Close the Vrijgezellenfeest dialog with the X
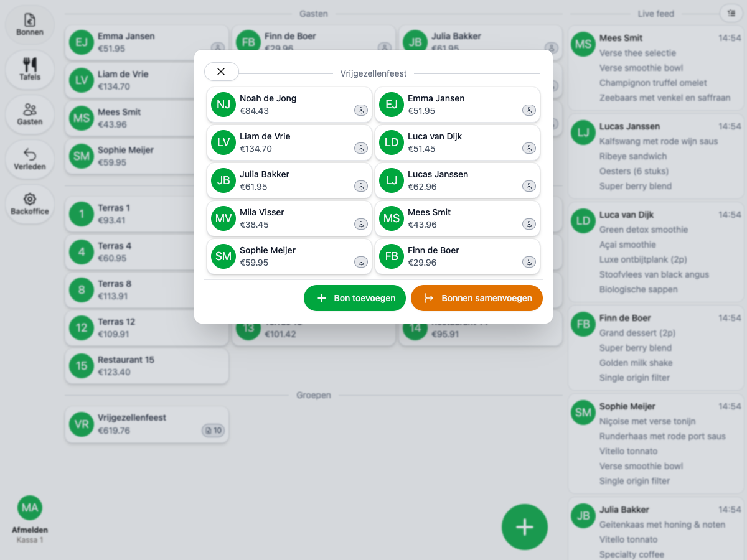Viewport: 747px width, 560px height. 221,72
